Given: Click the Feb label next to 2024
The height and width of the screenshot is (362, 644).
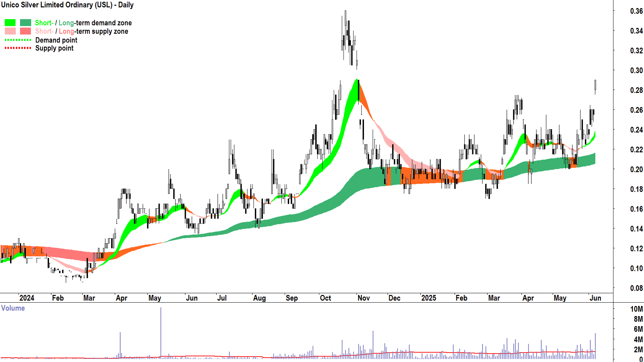Looking at the screenshot, I should tap(58, 298).
